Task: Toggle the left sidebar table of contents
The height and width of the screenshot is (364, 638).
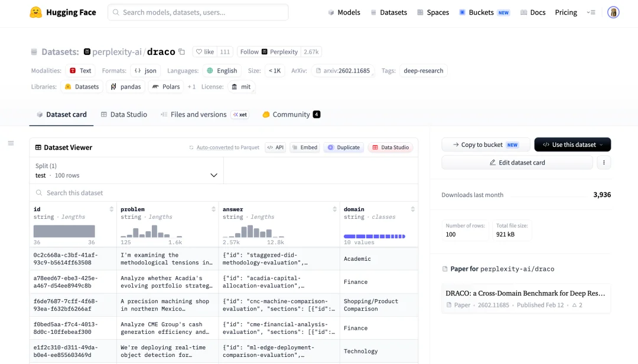Action: [11, 143]
